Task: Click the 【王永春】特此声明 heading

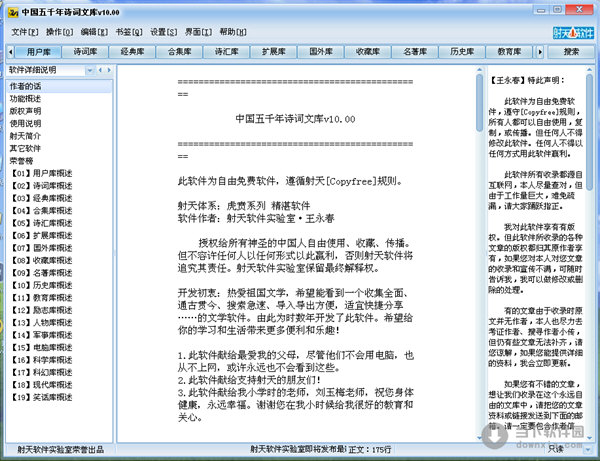Action: point(527,80)
